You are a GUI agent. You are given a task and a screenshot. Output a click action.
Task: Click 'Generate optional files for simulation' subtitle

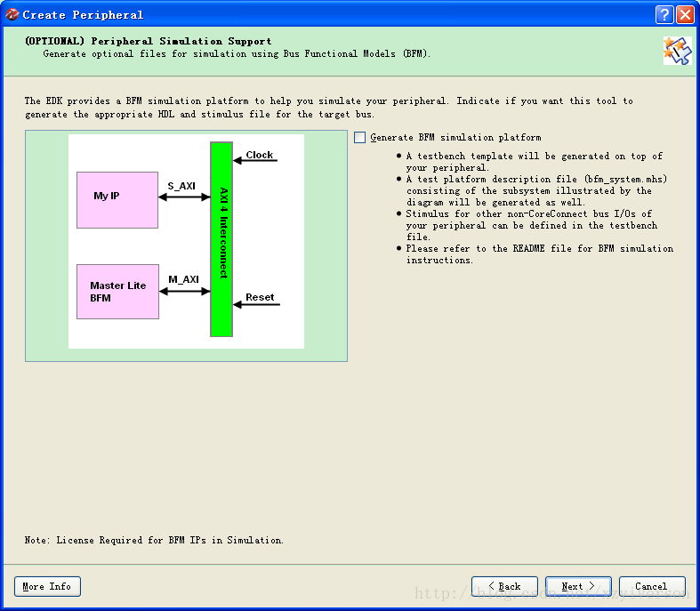coord(237,54)
